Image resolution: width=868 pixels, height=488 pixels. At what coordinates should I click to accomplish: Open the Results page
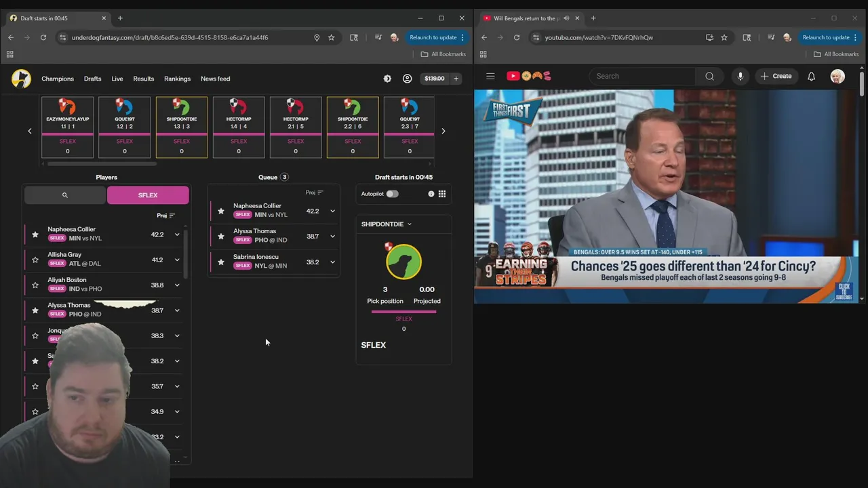143,79
